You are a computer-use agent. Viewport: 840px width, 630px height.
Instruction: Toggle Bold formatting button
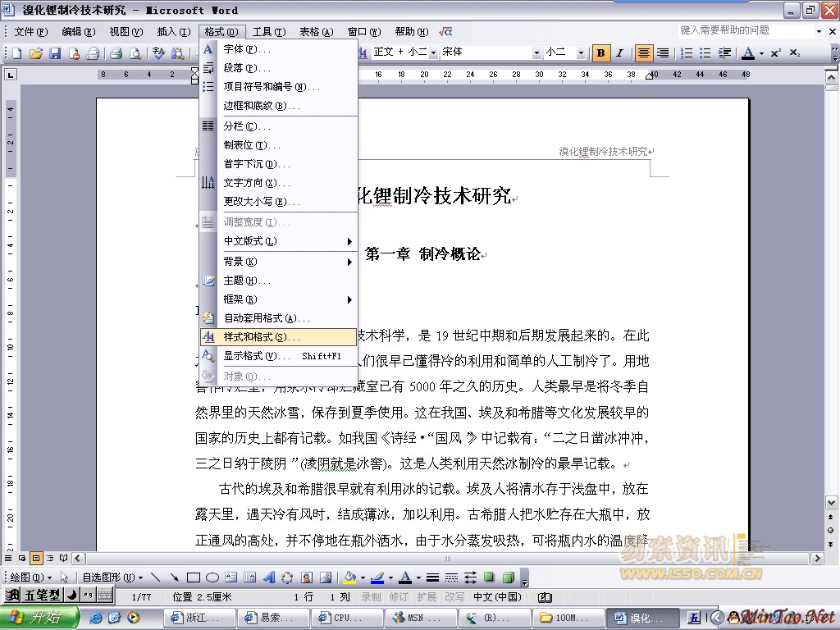[x=602, y=53]
